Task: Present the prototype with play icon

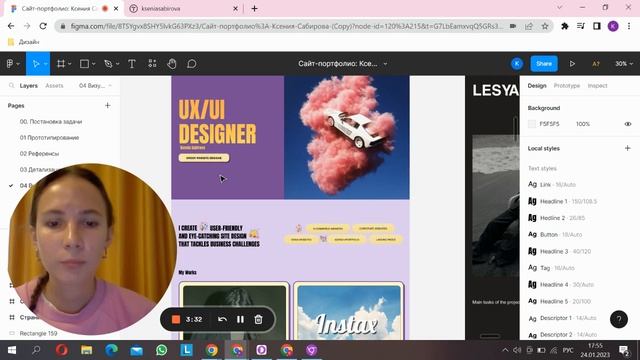Action: click(x=572, y=64)
